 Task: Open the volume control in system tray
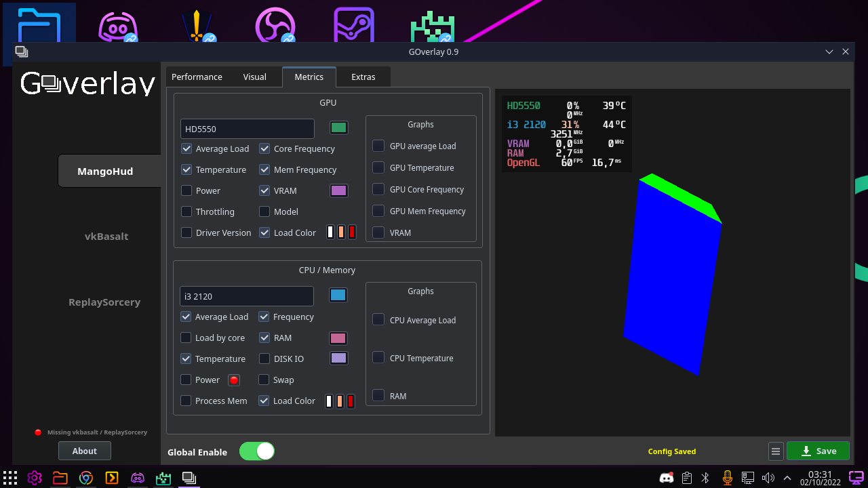click(768, 478)
